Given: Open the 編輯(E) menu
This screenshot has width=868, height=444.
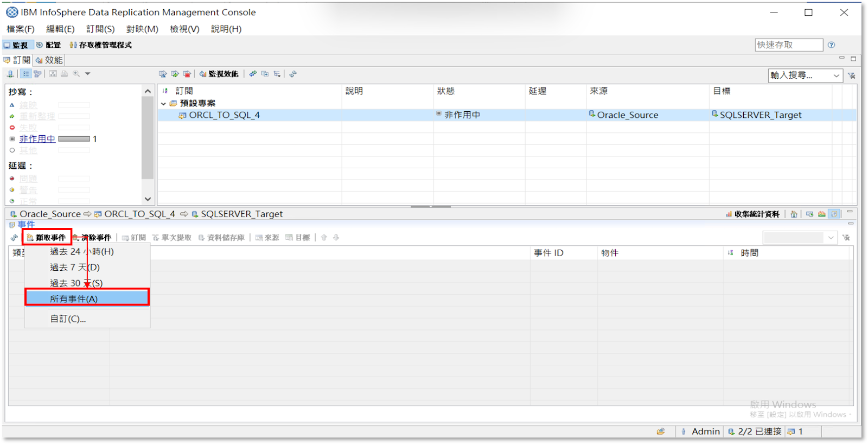Looking at the screenshot, I should click(x=60, y=29).
